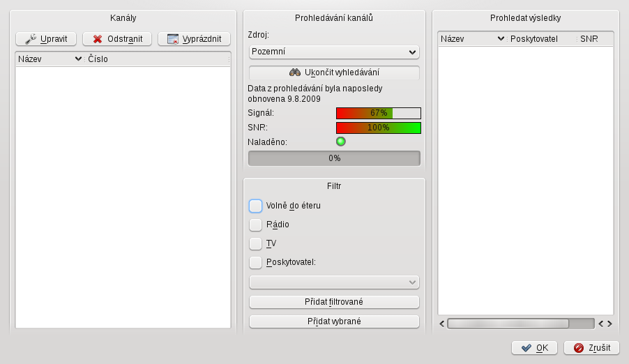Click the checkmark icon on OK
The image size is (629, 364).
pyautogui.click(x=526, y=348)
